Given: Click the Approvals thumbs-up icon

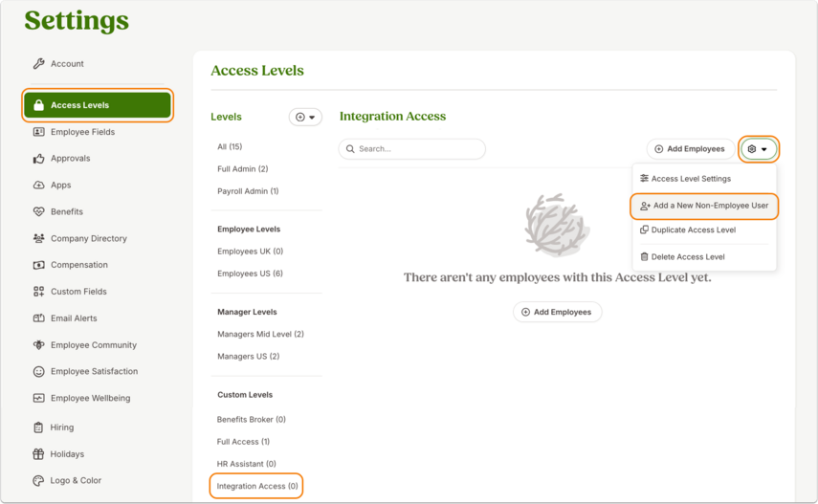Looking at the screenshot, I should (x=38, y=159).
